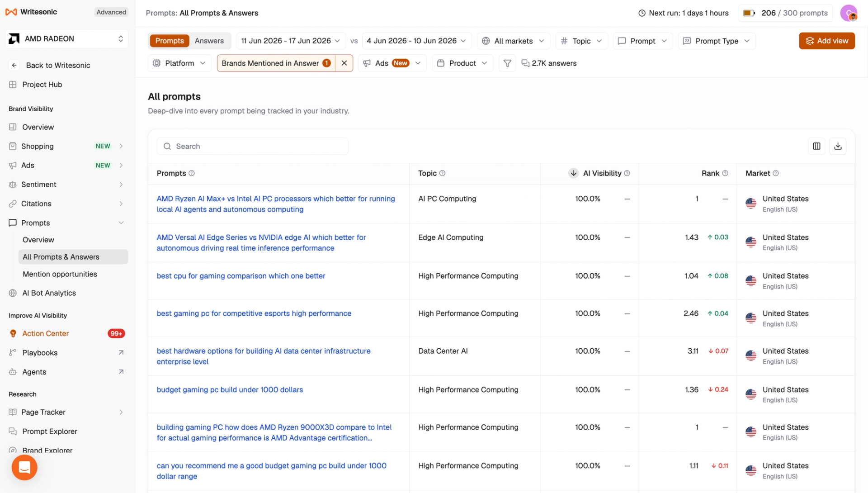Open the Product filter dropdown
Viewport: 868px width, 493px height.
click(x=462, y=63)
